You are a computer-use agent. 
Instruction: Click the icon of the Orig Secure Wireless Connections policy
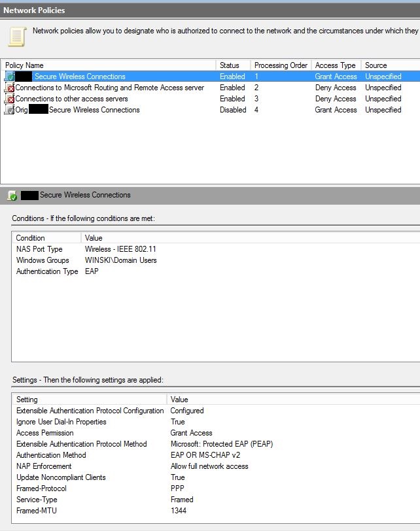[9, 110]
